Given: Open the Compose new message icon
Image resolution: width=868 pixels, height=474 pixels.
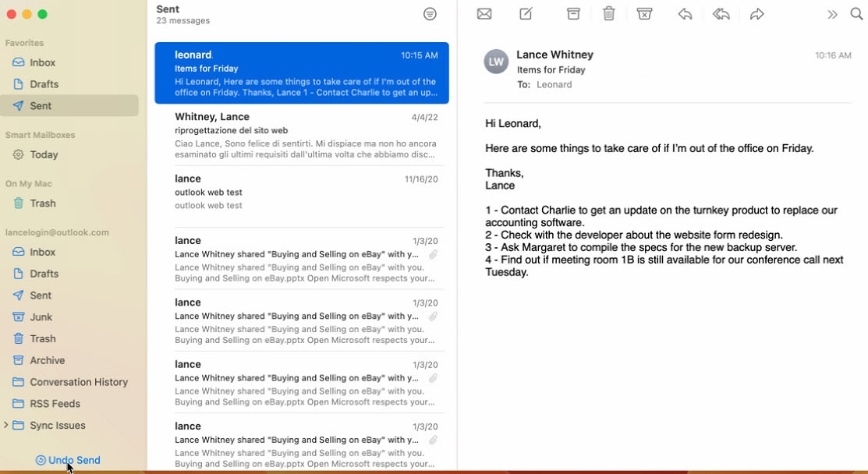Looking at the screenshot, I should [x=525, y=13].
